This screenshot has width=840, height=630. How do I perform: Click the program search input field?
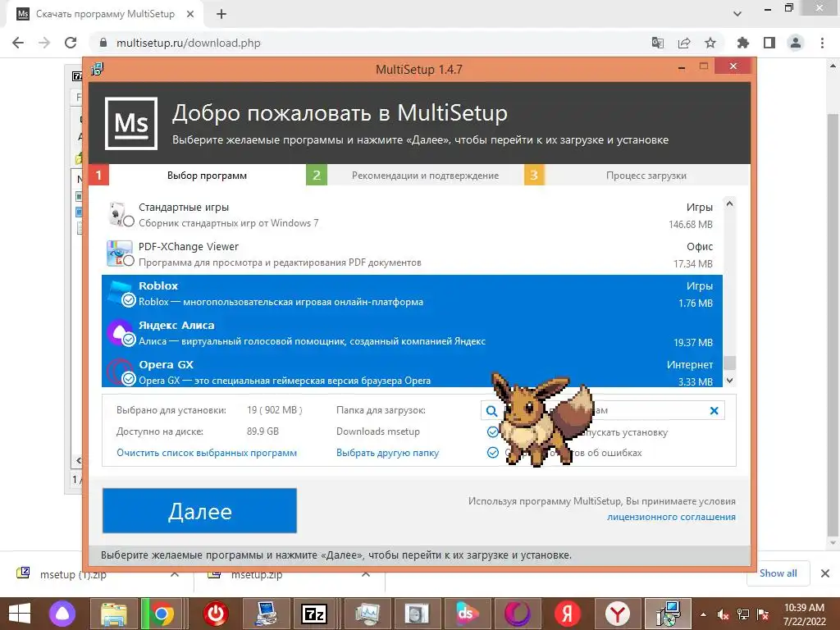coord(603,411)
